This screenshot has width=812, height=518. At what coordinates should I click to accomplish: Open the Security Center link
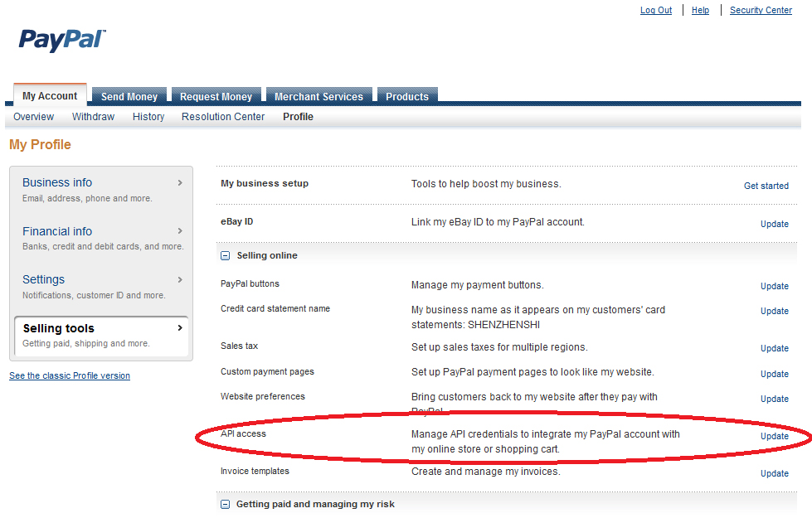coord(761,10)
